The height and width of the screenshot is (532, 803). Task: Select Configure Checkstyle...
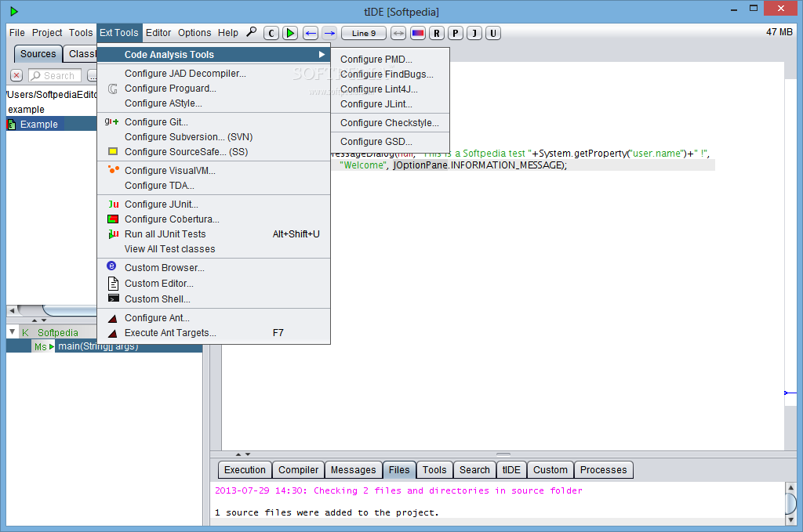point(391,123)
